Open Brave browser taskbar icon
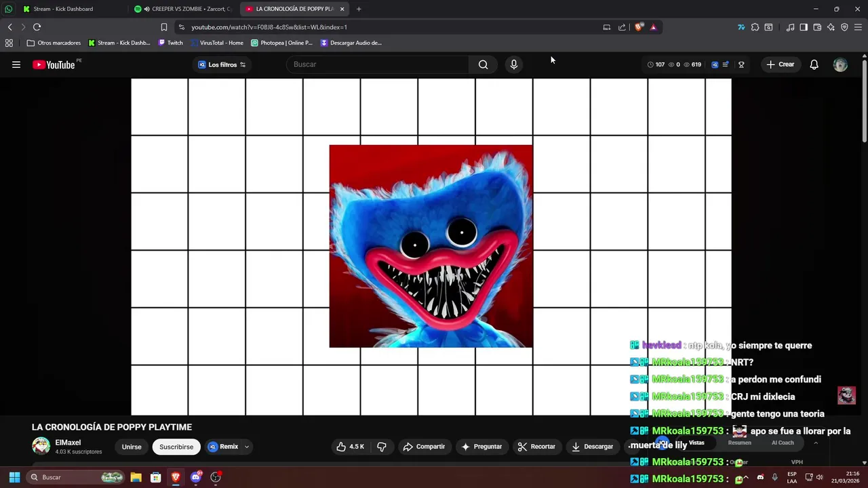The height and width of the screenshot is (488, 868). 176,477
